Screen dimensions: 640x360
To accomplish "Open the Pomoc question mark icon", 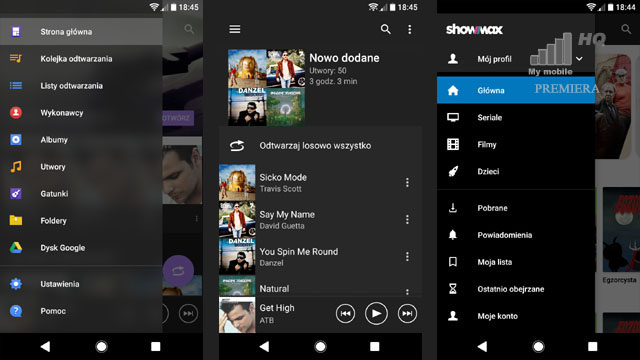I will point(16,311).
